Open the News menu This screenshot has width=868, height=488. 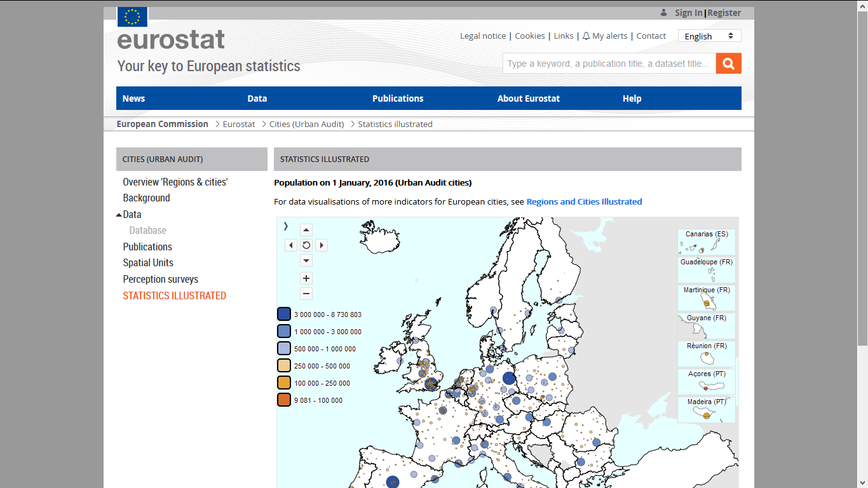click(133, 98)
